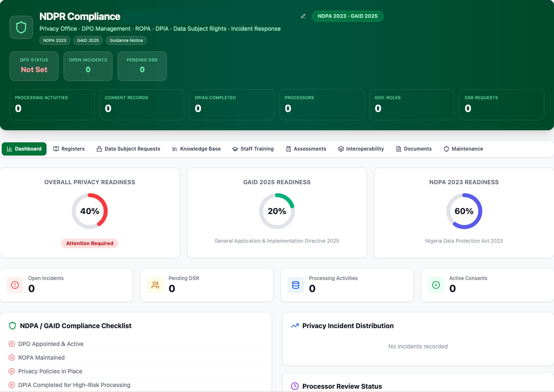This screenshot has width=554, height=392.
Task: Go to the Maintenance tab
Action: pos(463,149)
